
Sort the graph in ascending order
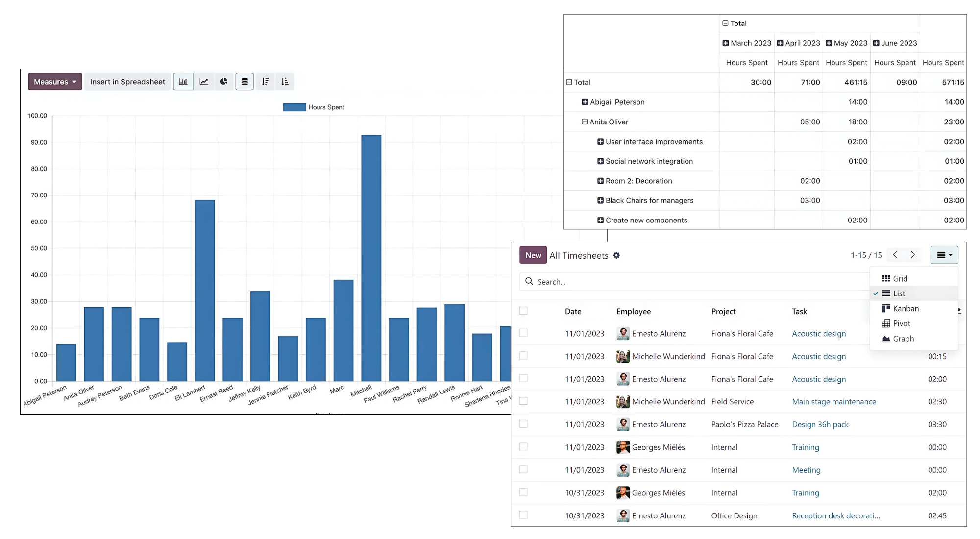coord(285,82)
